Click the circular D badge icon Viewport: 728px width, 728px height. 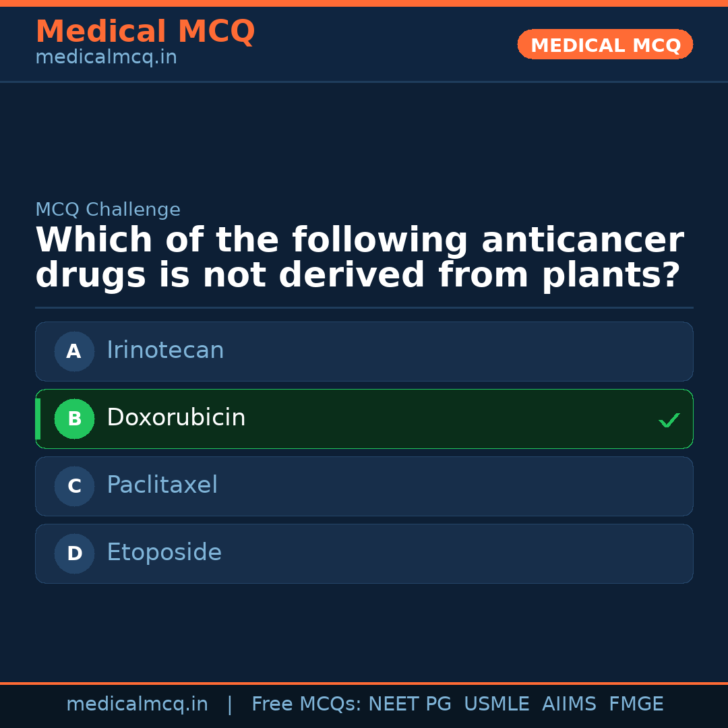[x=74, y=553]
